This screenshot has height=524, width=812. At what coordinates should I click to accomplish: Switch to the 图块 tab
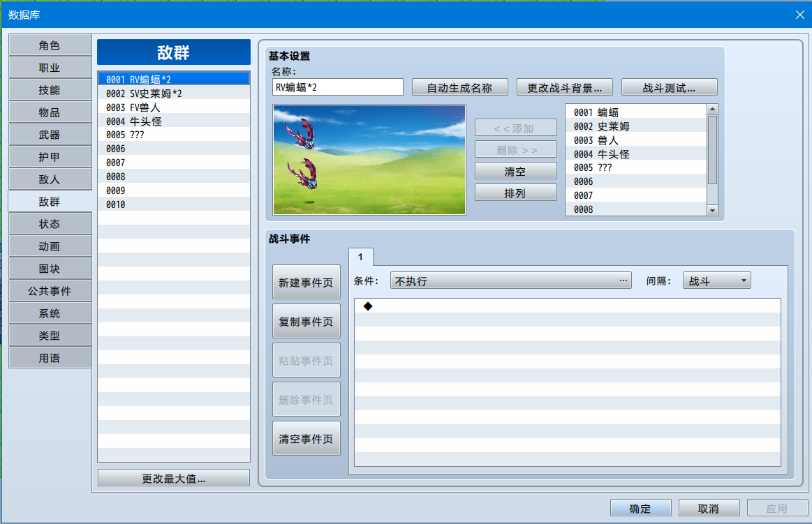coord(50,269)
